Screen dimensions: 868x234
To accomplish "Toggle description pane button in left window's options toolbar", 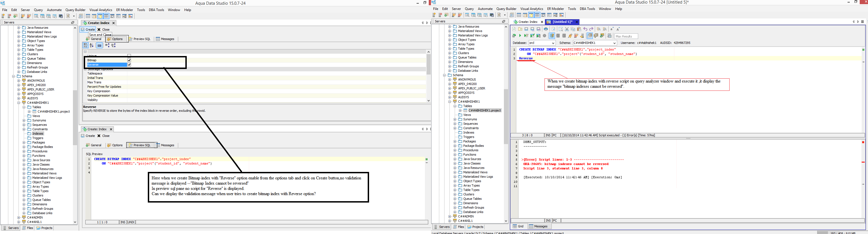I will tap(99, 46).
